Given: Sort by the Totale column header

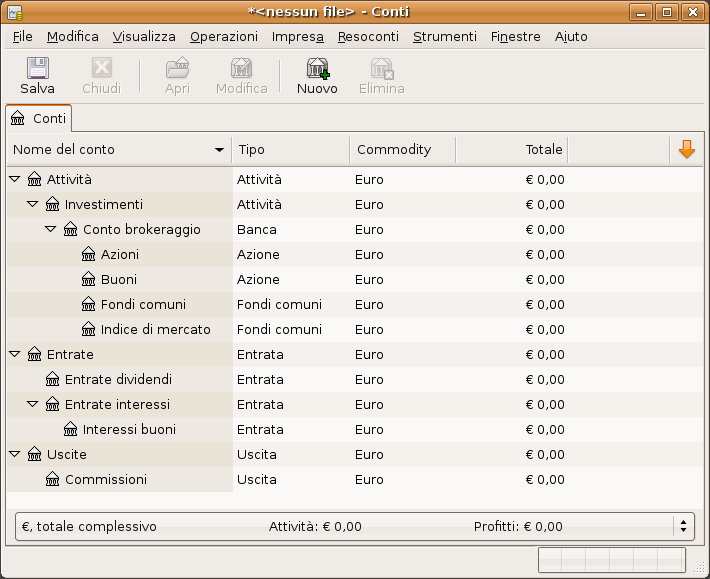Looking at the screenshot, I should 510,150.
